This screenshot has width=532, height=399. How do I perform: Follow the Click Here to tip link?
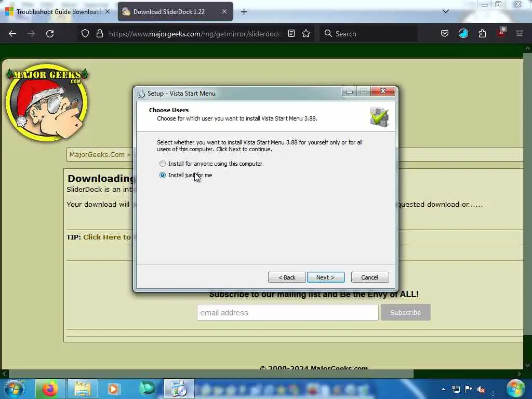tap(107, 237)
